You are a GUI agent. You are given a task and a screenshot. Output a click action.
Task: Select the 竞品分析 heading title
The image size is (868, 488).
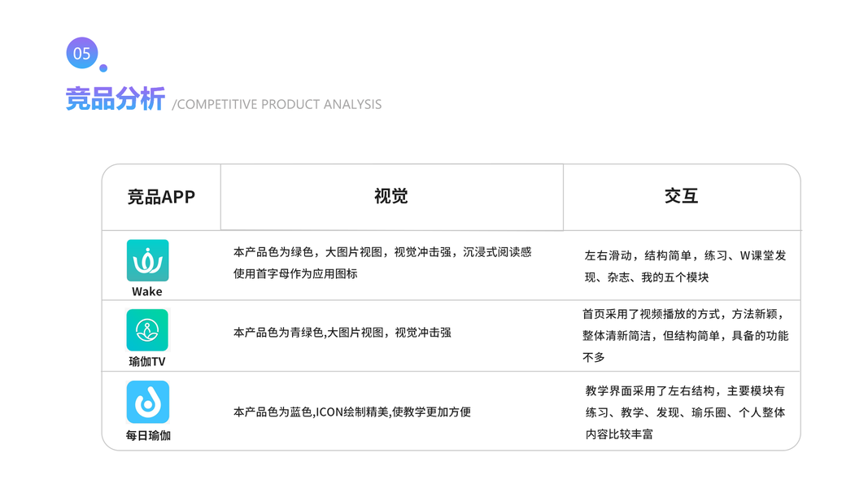point(115,99)
